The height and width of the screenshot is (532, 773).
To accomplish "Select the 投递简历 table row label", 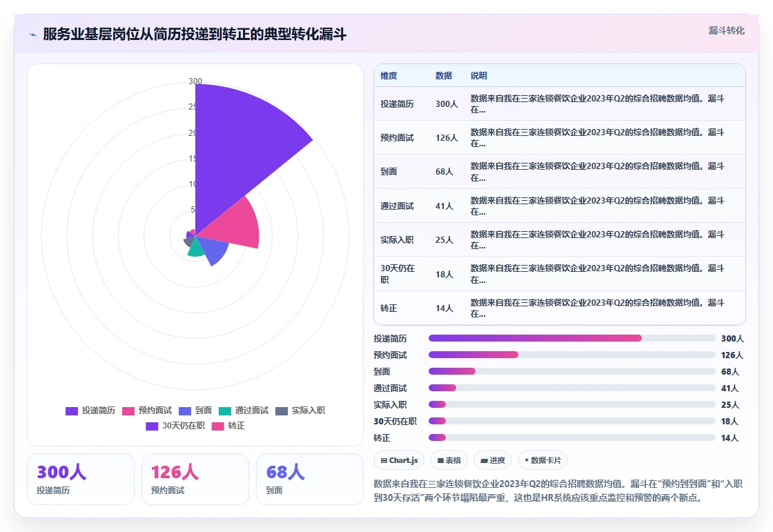I will (x=397, y=104).
